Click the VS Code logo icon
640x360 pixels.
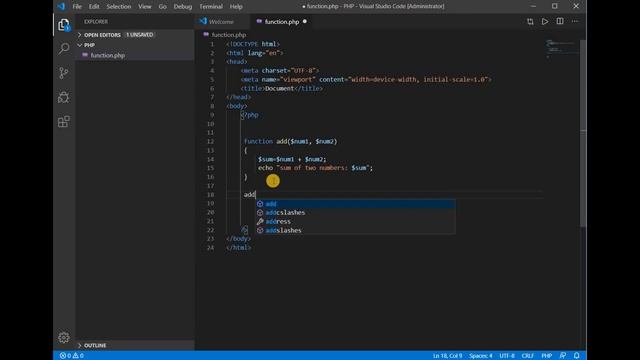pos(61,6)
